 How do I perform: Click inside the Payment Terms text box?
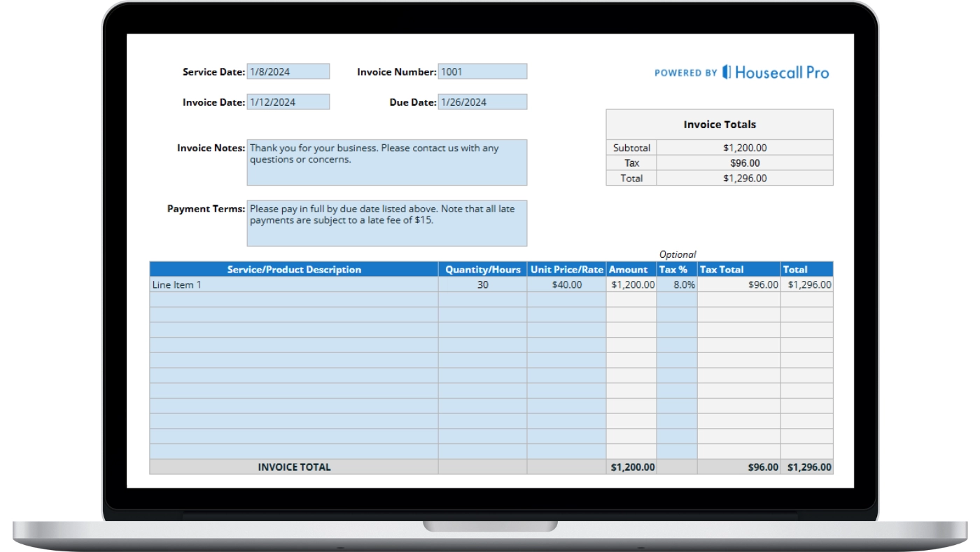pyautogui.click(x=386, y=223)
